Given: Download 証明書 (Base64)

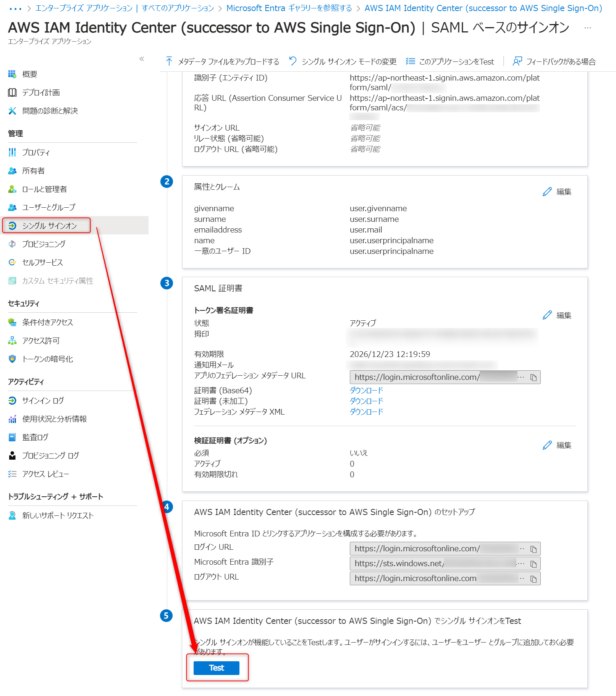Looking at the screenshot, I should [x=366, y=390].
